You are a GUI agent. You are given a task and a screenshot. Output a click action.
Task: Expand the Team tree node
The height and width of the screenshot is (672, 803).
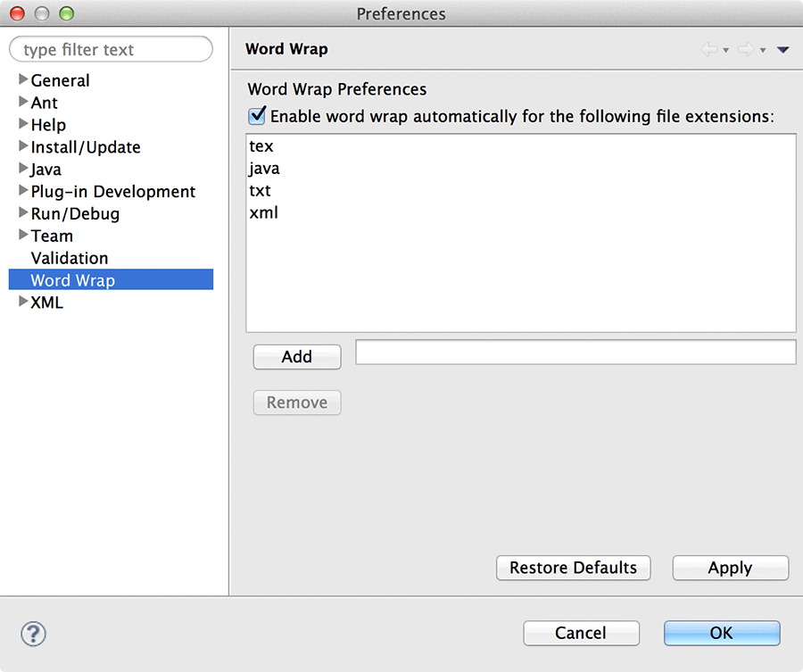coord(23,234)
